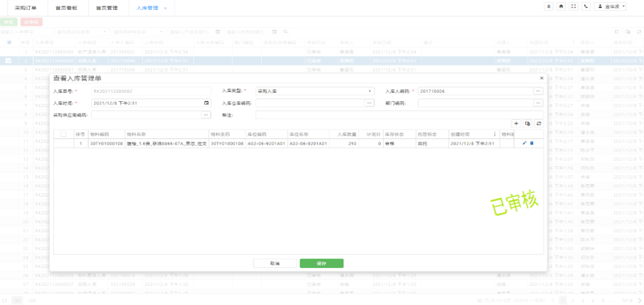Refresh the dialog table with the refresh icon
The width and height of the screenshot is (644, 305).
539,123
